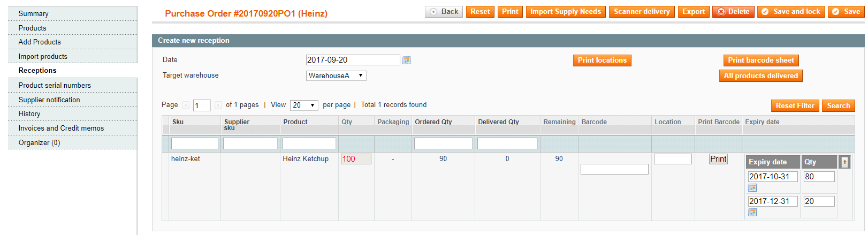Viewport: 868px width, 235px height.
Task: Click the Scanner delivery button
Action: coord(642,12)
